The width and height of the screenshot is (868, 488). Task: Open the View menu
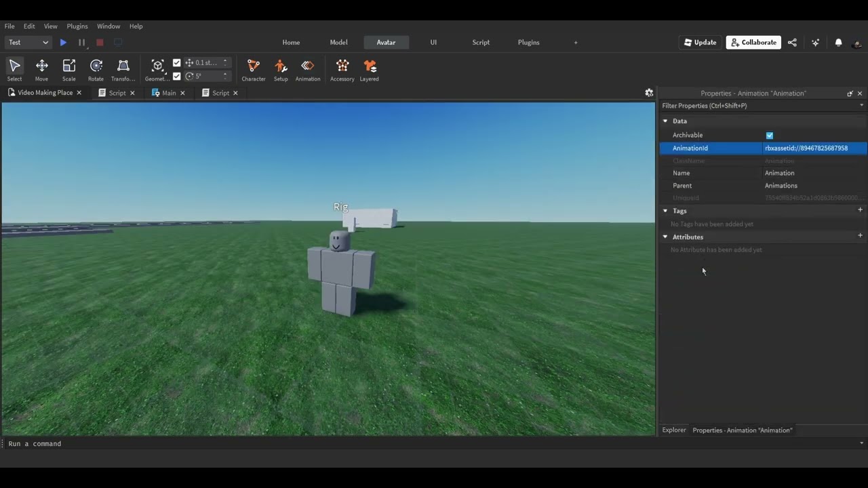tap(50, 26)
